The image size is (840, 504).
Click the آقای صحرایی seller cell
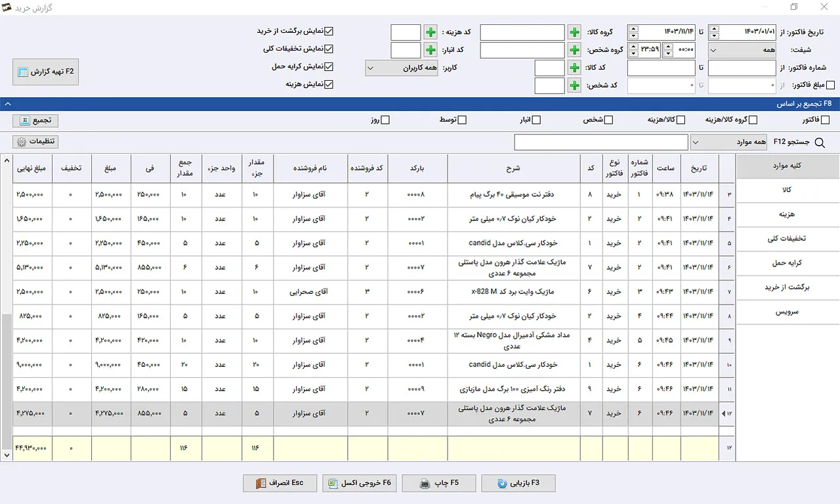[310, 292]
